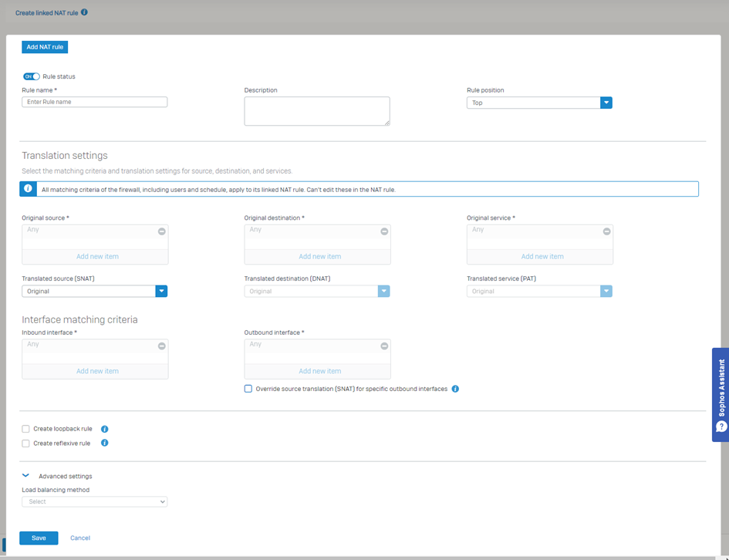Remove Any from Inbound interface list
Viewport: 729px width, 560px height.
pos(162,346)
